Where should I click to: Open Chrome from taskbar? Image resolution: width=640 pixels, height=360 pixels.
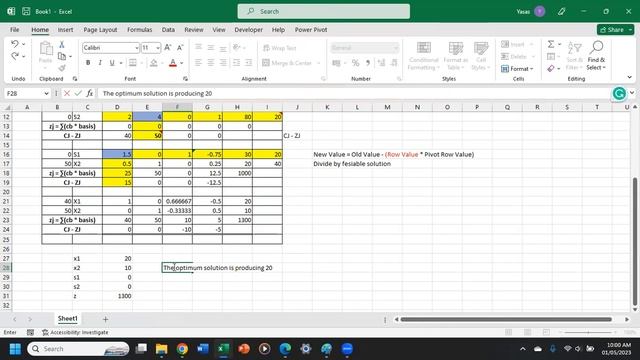[182, 349]
